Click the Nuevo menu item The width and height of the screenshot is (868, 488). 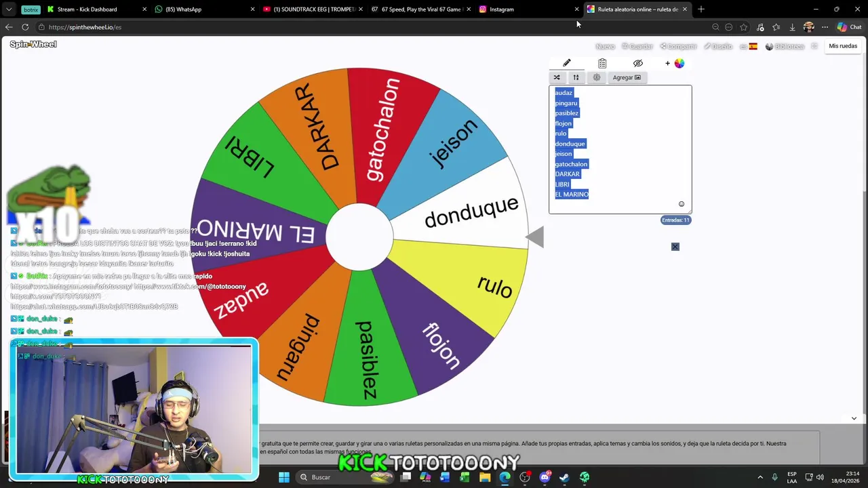[605, 46]
